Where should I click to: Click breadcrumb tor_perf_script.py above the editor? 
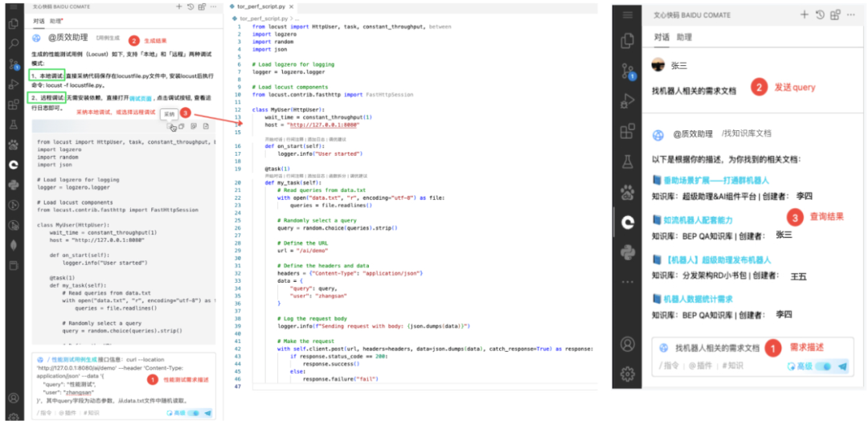pyautogui.click(x=264, y=18)
